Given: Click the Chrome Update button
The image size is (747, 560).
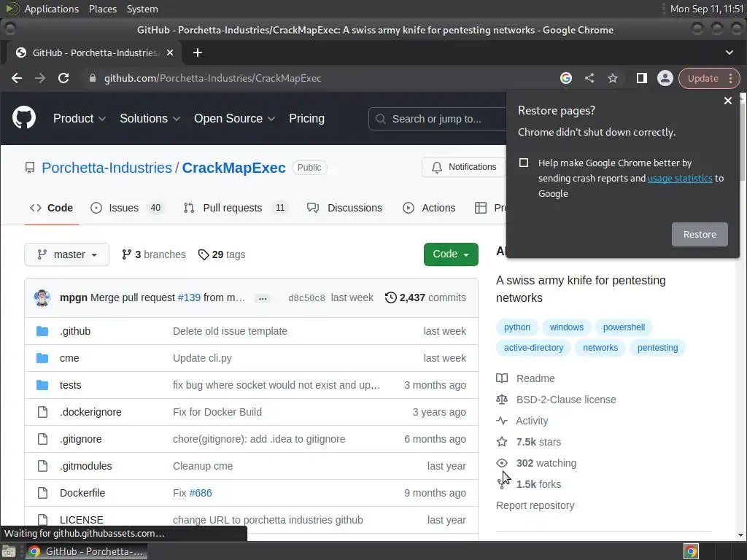Looking at the screenshot, I should click(x=703, y=78).
